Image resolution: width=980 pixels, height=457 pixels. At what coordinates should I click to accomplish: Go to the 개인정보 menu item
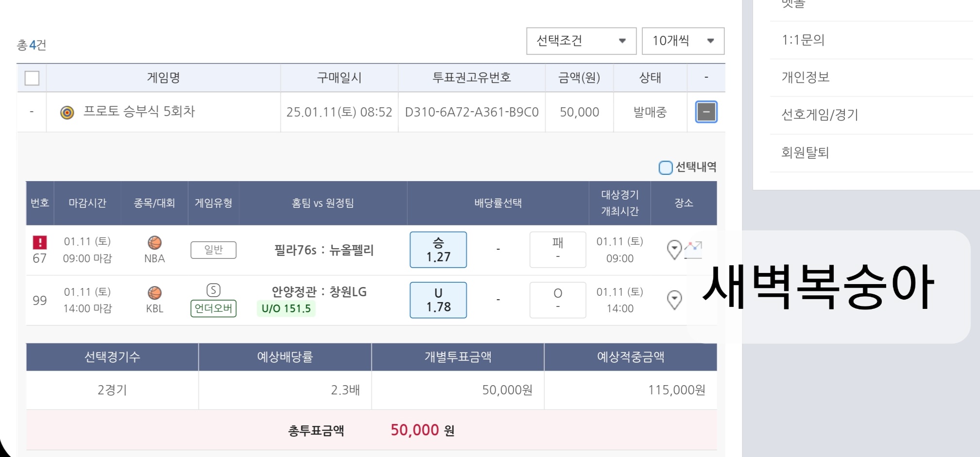(x=805, y=77)
